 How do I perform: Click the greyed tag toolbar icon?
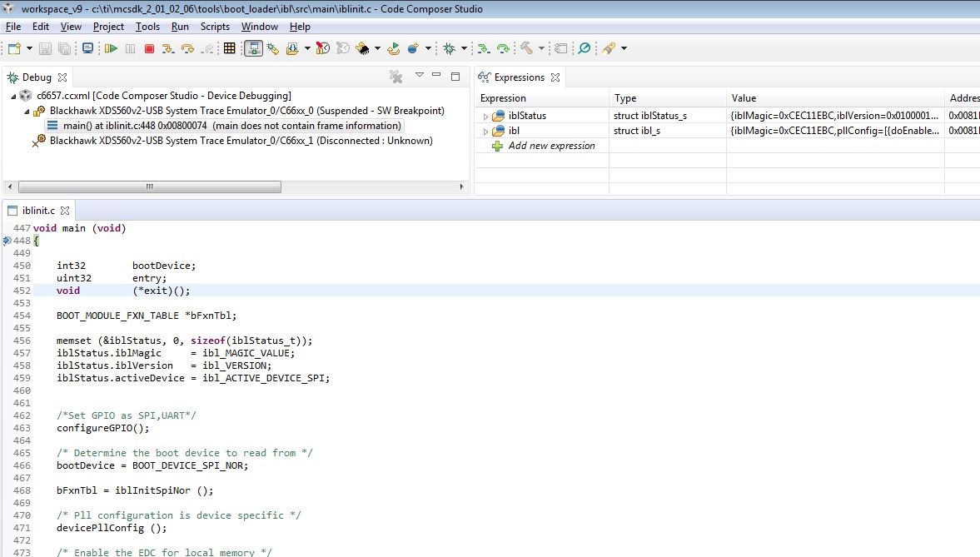(x=560, y=49)
